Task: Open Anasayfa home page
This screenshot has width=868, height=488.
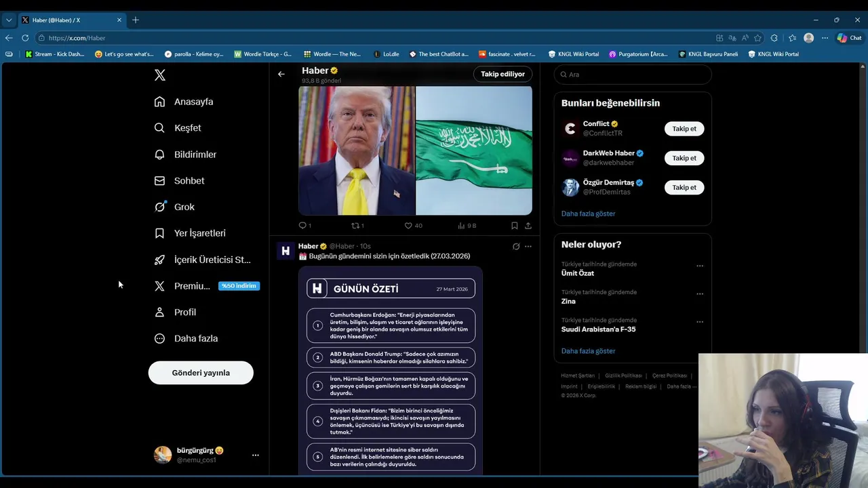Action: pyautogui.click(x=184, y=102)
